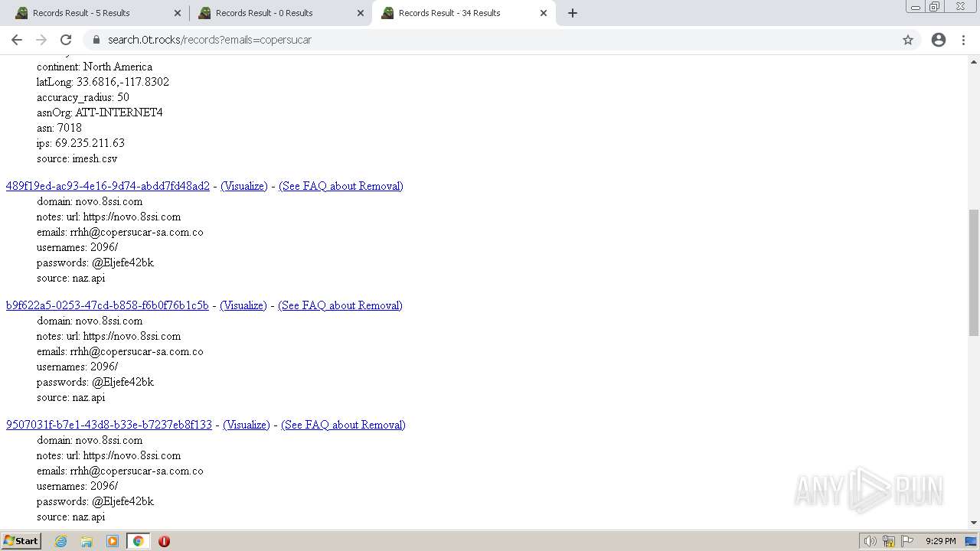
Task: Select text 'asn: 7018'
Action: tap(59, 128)
